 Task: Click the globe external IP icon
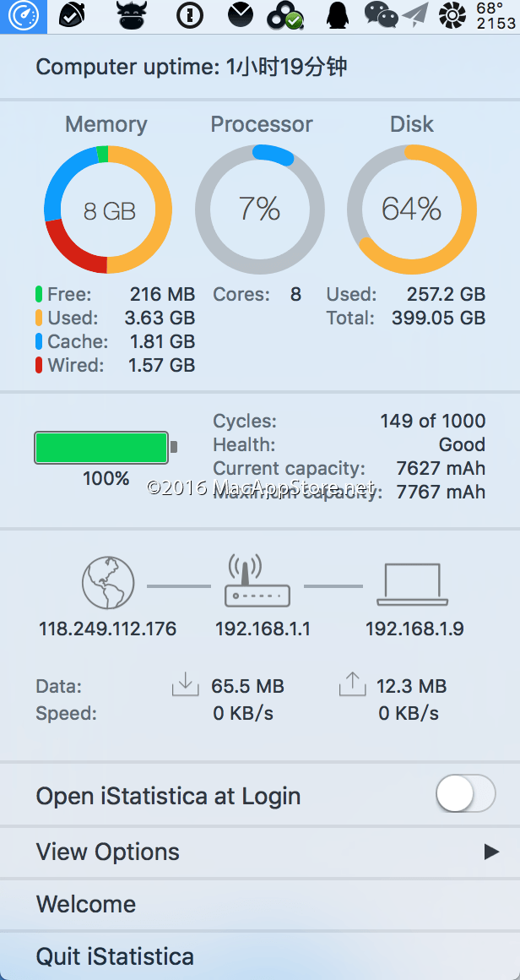click(x=108, y=584)
